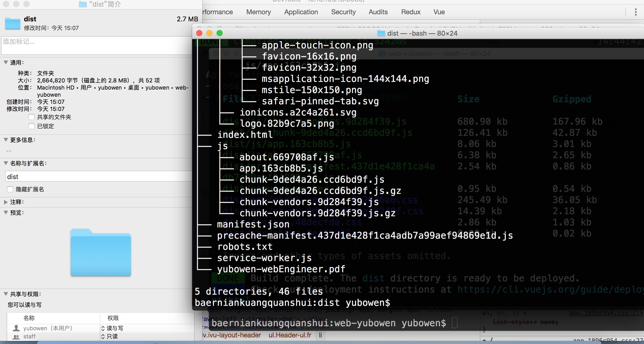The height and width of the screenshot is (344, 644).
Task: Switch to the Application tab
Action: click(301, 12)
